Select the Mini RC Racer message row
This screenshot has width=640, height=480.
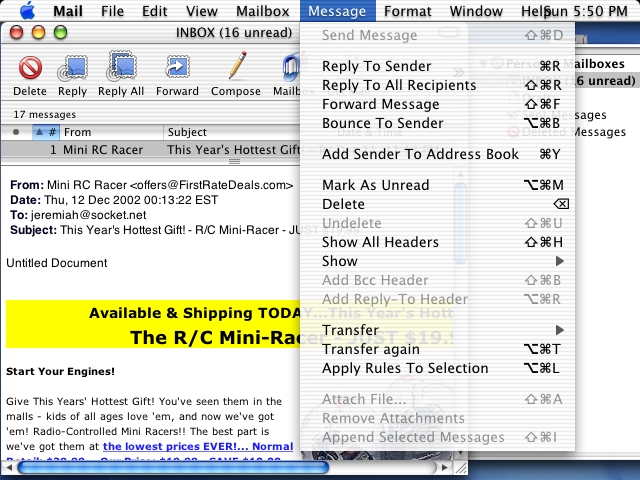tap(150, 150)
